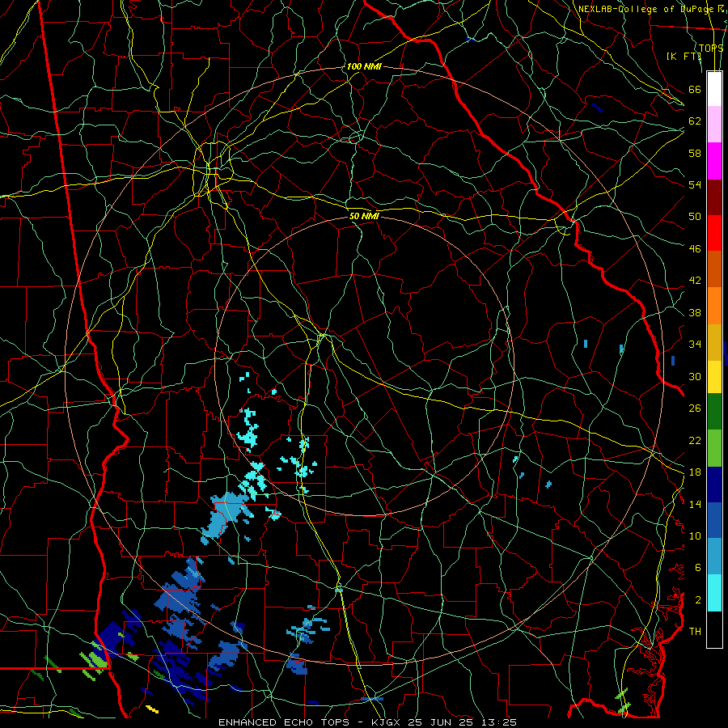Click the "50 NMI" range ring label

365,216
